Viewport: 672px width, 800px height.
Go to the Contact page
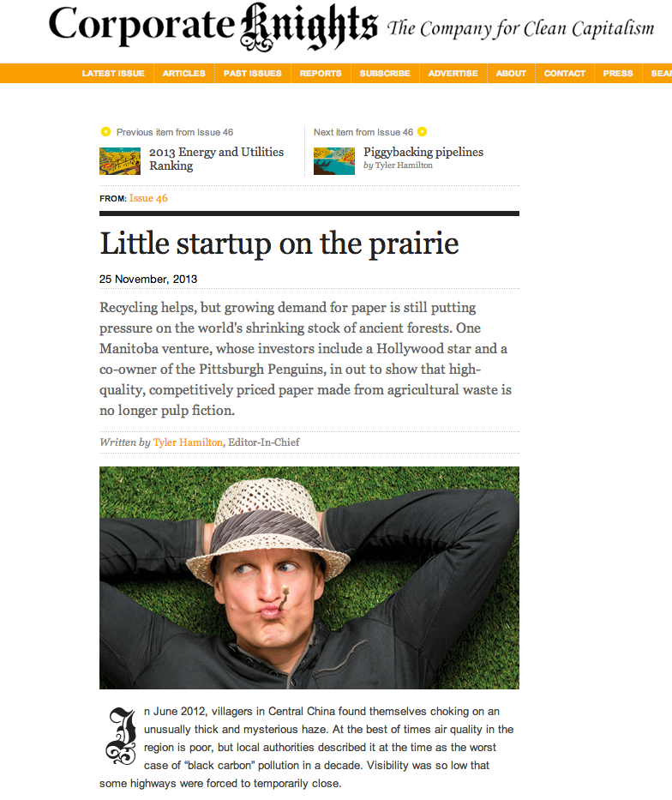coord(565,74)
